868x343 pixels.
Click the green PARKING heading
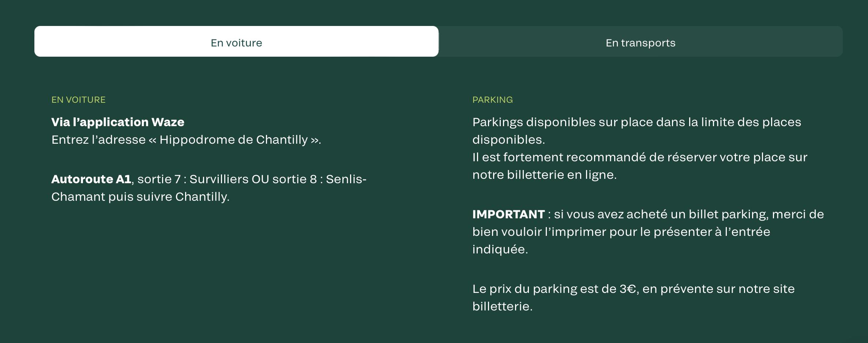[x=492, y=100]
